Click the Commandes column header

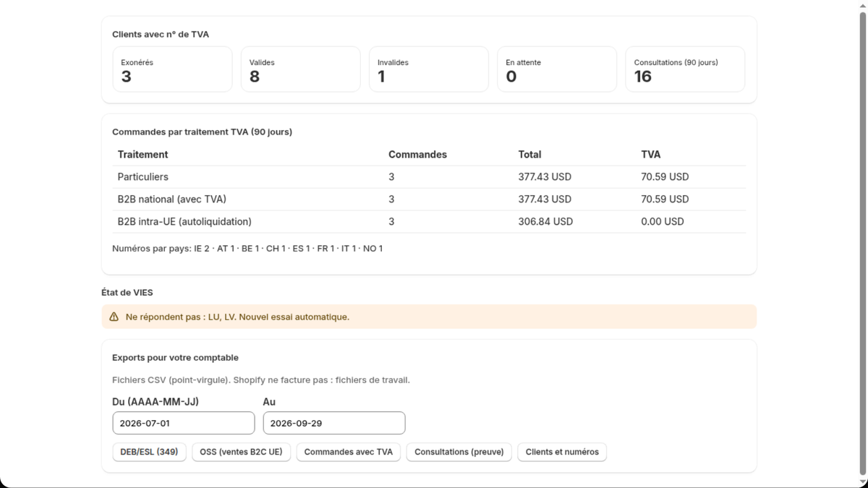tap(417, 154)
